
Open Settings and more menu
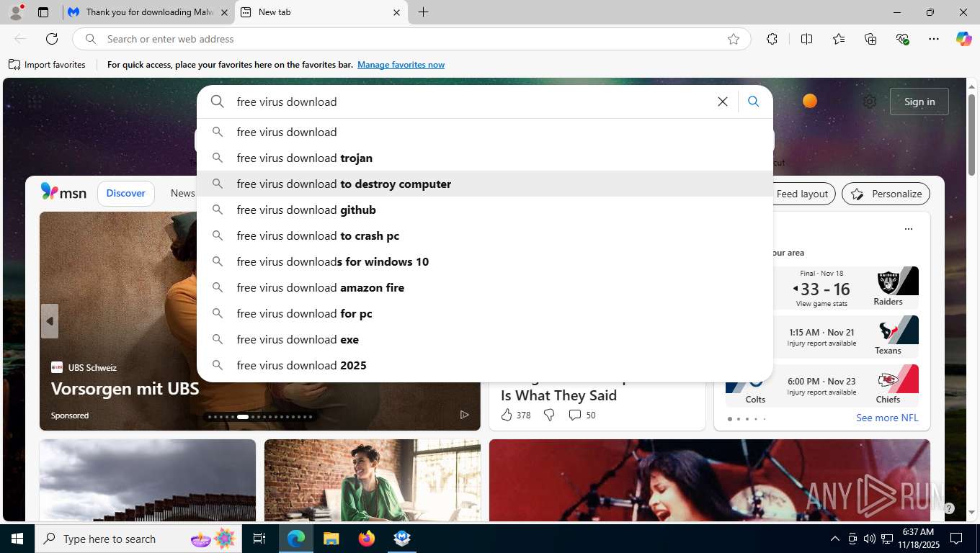(934, 39)
